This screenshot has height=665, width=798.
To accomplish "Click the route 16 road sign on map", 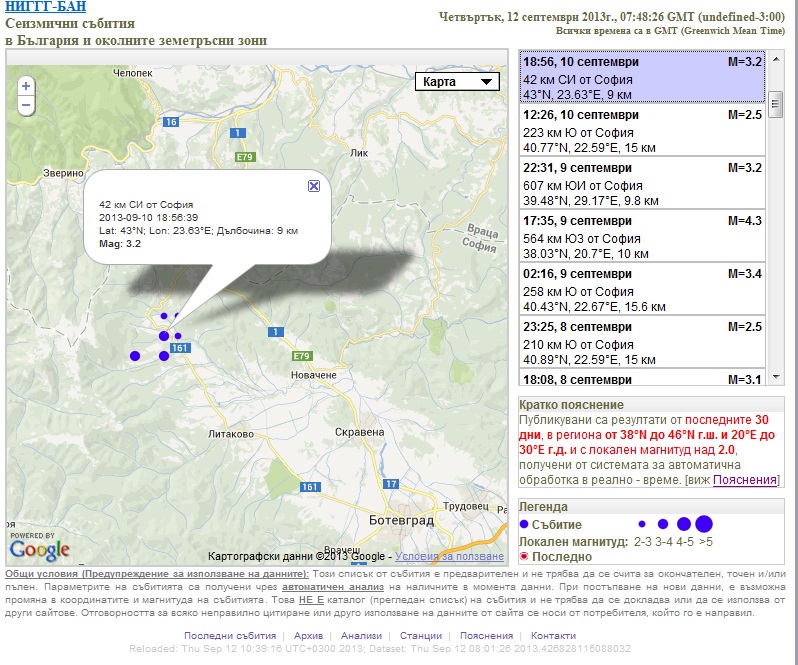I will 170,122.
